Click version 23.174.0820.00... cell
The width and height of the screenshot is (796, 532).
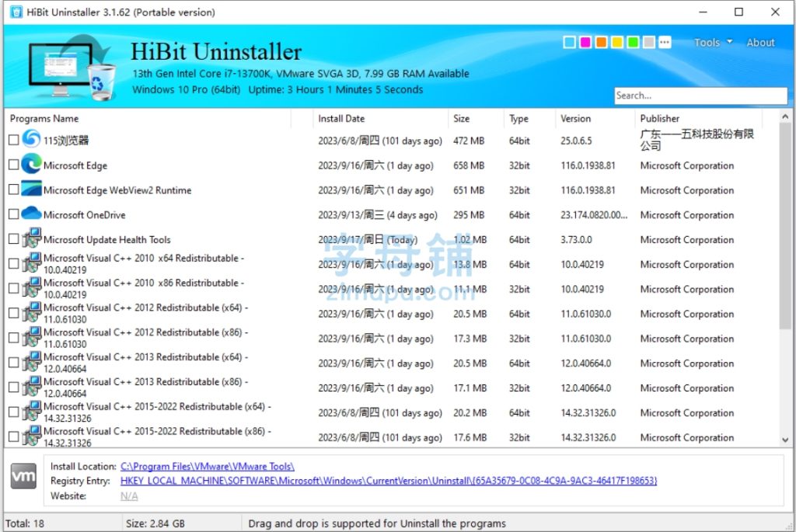[594, 215]
